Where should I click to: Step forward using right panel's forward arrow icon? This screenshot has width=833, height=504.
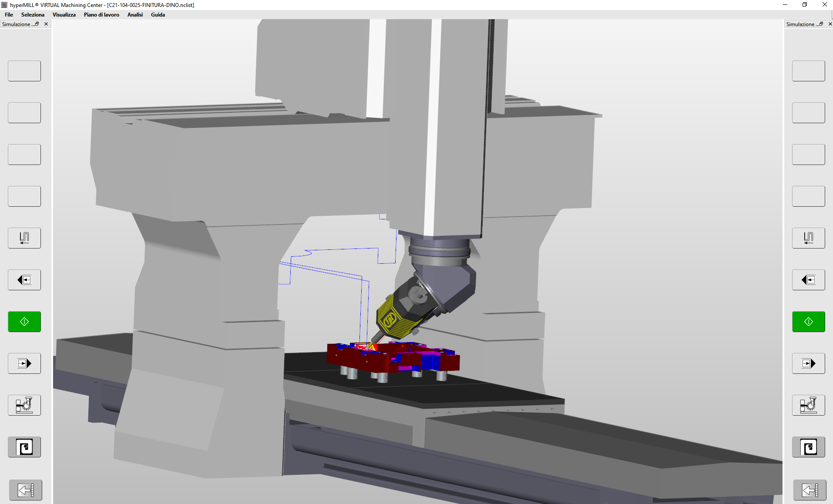pyautogui.click(x=809, y=363)
